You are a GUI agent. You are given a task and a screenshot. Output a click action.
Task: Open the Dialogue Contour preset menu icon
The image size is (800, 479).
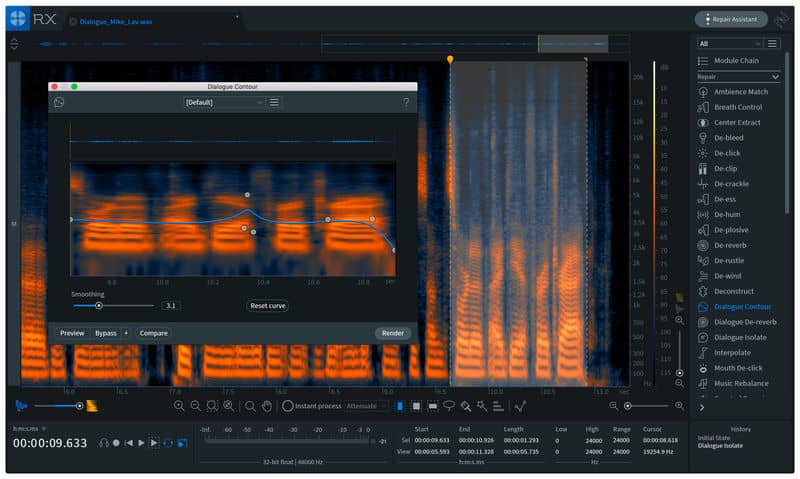click(x=274, y=103)
